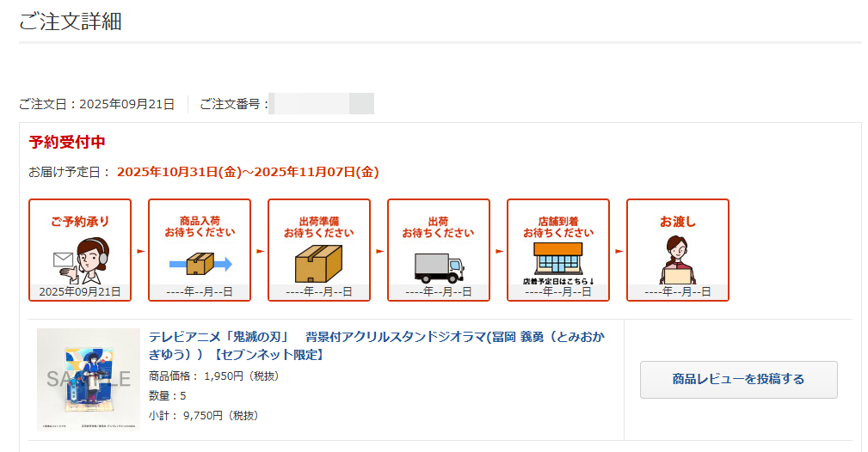This screenshot has height=452, width=868.
Task: Click the storefront icon under 店舗到着
Action: tap(557, 258)
